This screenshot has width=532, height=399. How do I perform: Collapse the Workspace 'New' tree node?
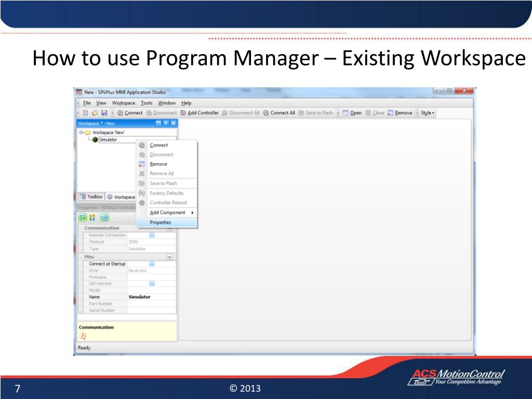tap(81, 132)
